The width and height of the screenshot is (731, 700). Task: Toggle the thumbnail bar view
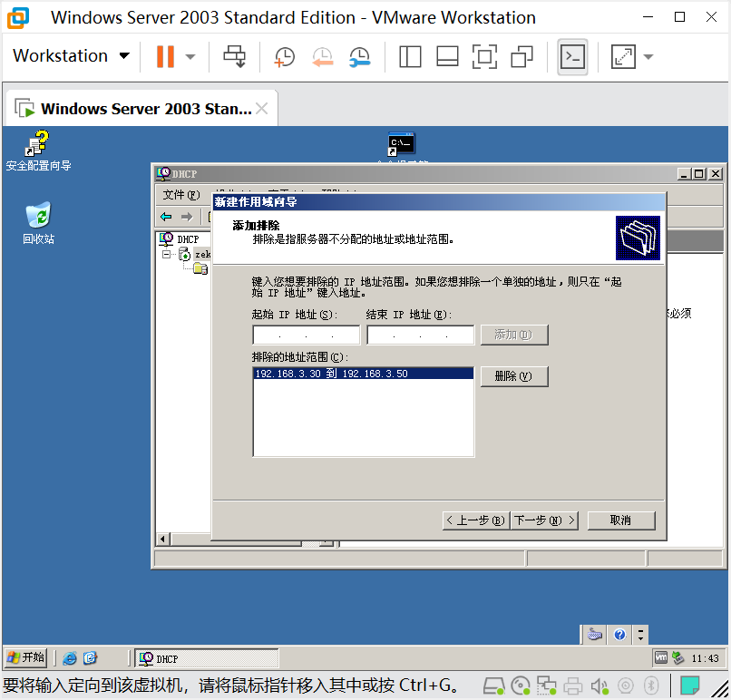(x=447, y=57)
